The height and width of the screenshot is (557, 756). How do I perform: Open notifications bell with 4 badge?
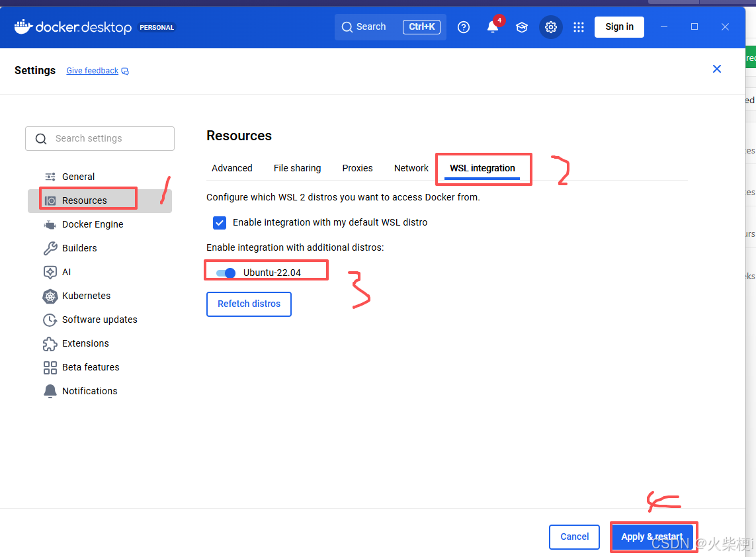click(493, 27)
